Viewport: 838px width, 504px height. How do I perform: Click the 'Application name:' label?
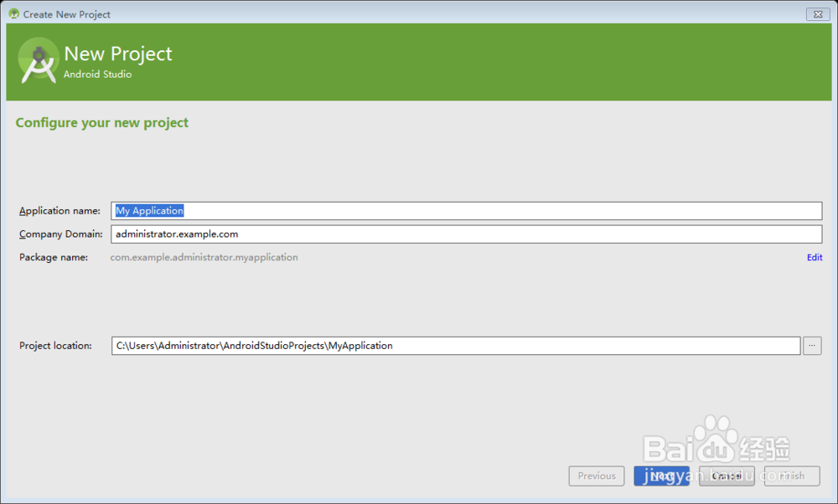[59, 211]
